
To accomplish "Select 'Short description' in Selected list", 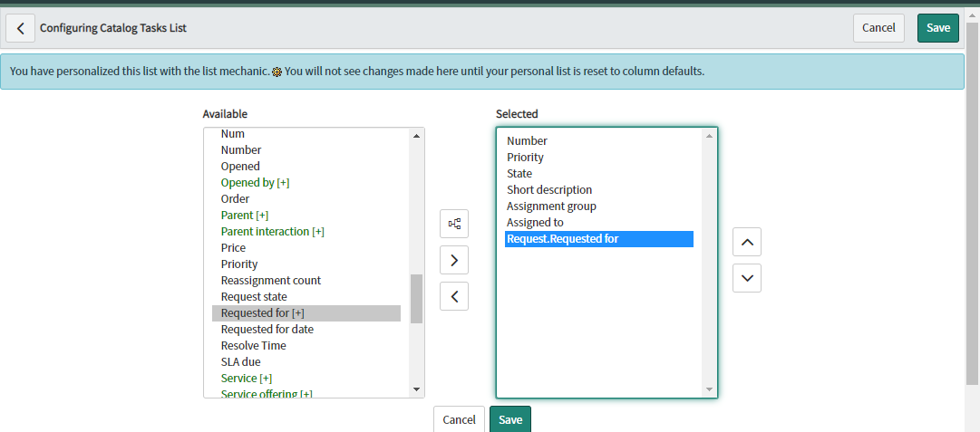I will (598, 190).
